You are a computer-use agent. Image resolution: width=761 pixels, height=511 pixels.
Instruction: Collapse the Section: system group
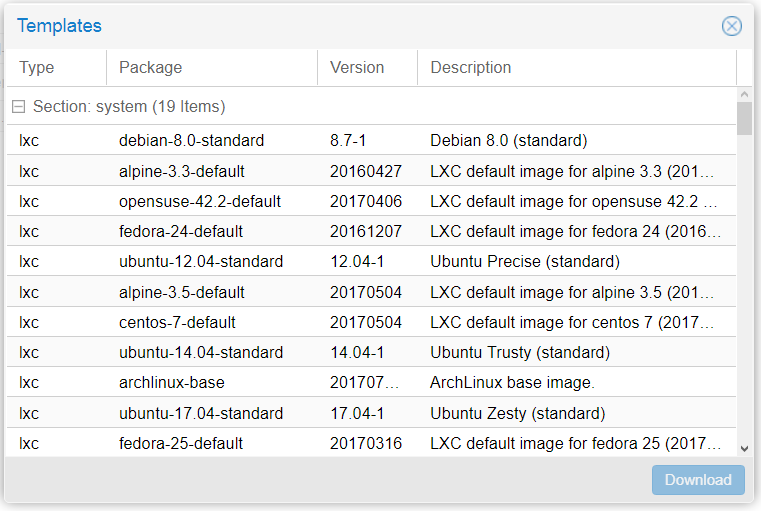(18, 107)
